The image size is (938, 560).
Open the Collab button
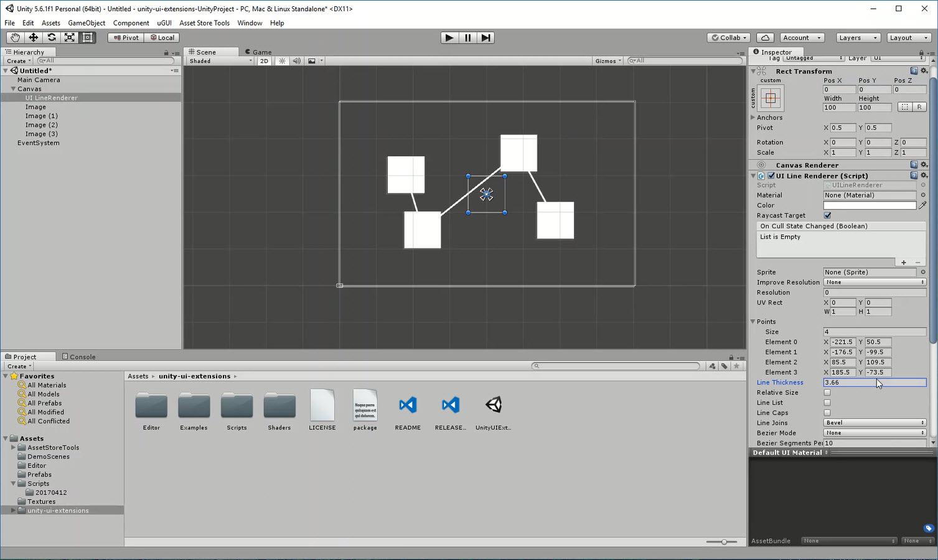point(729,38)
